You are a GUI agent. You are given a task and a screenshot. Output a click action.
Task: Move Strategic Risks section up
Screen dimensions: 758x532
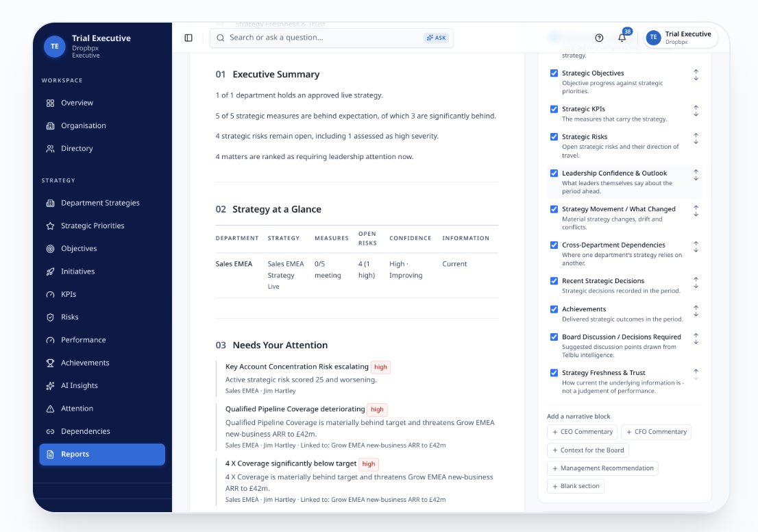[x=696, y=136]
